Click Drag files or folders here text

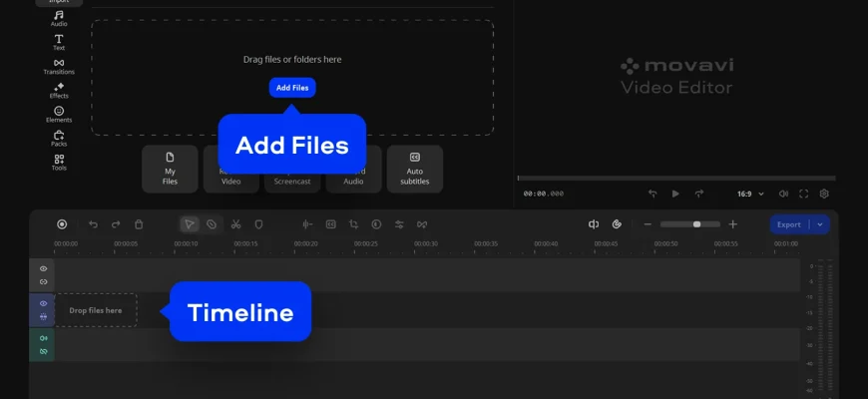pos(292,59)
